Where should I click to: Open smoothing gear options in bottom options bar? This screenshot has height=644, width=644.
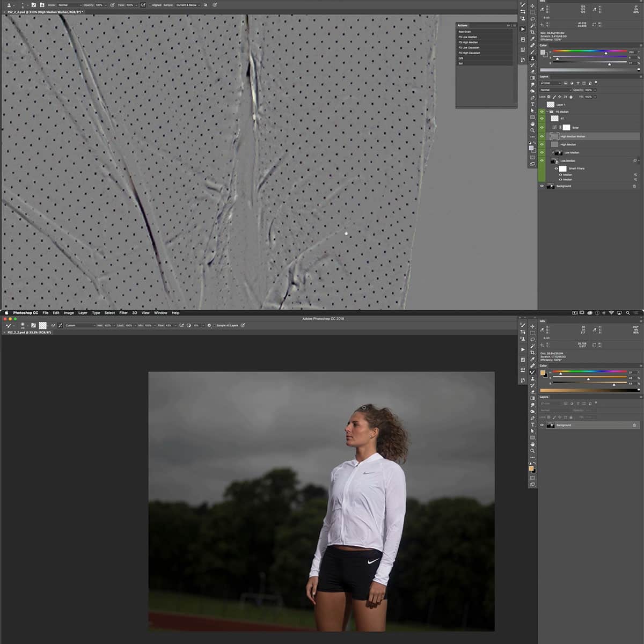209,325
